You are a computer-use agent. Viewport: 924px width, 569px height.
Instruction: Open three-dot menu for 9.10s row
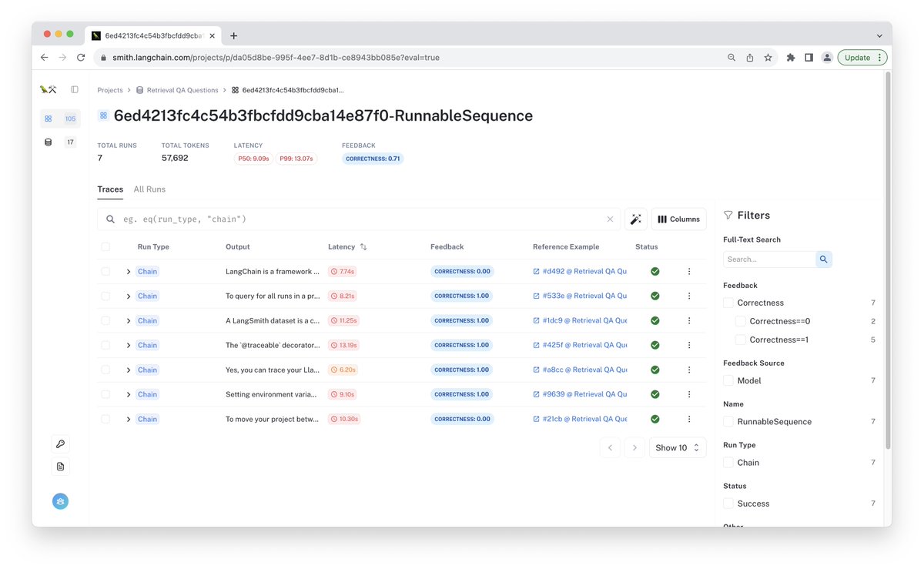pos(689,395)
